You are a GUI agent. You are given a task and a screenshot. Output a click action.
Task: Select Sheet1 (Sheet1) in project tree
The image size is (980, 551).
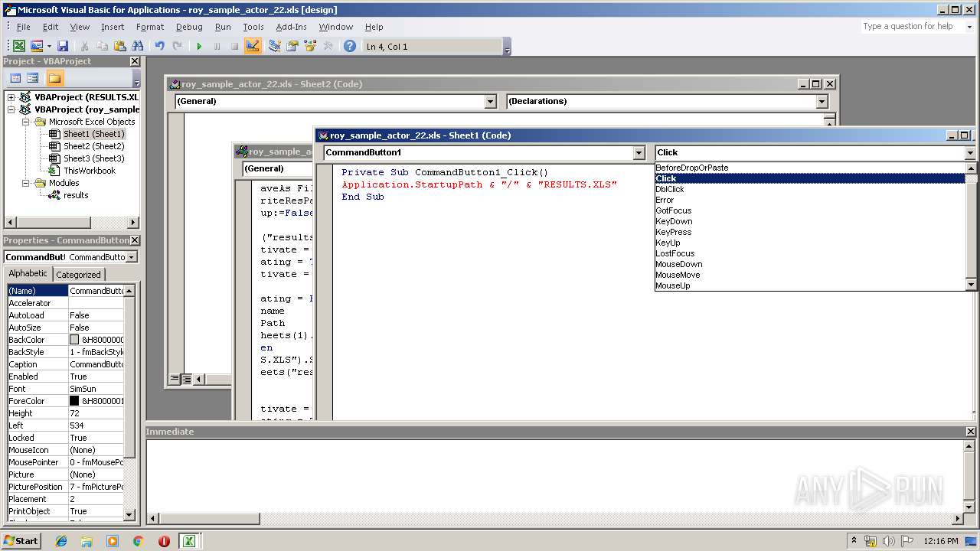[x=93, y=134]
